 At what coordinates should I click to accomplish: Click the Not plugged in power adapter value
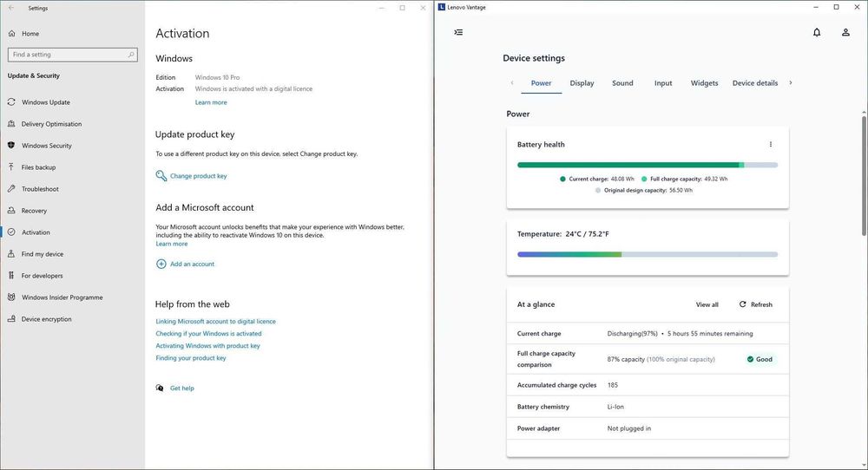[628, 428]
